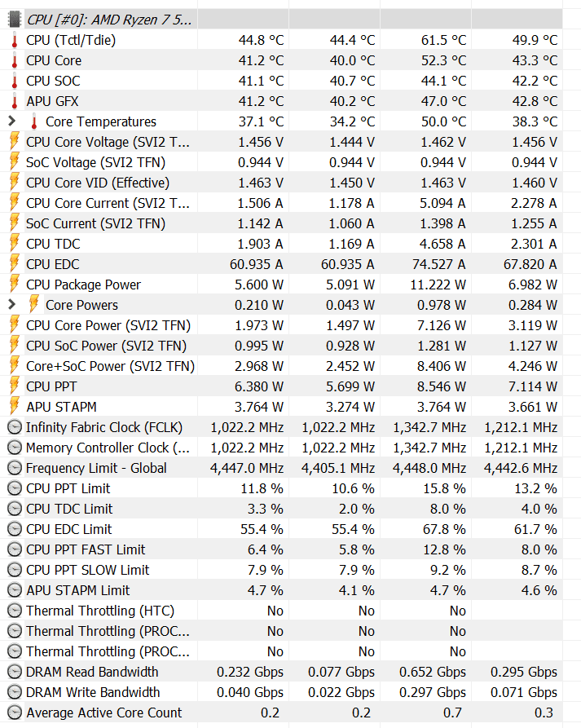Click the thermometer icon beside CPU (Tctl/Tdie)
The height and width of the screenshot is (728, 581).
[x=14, y=40]
